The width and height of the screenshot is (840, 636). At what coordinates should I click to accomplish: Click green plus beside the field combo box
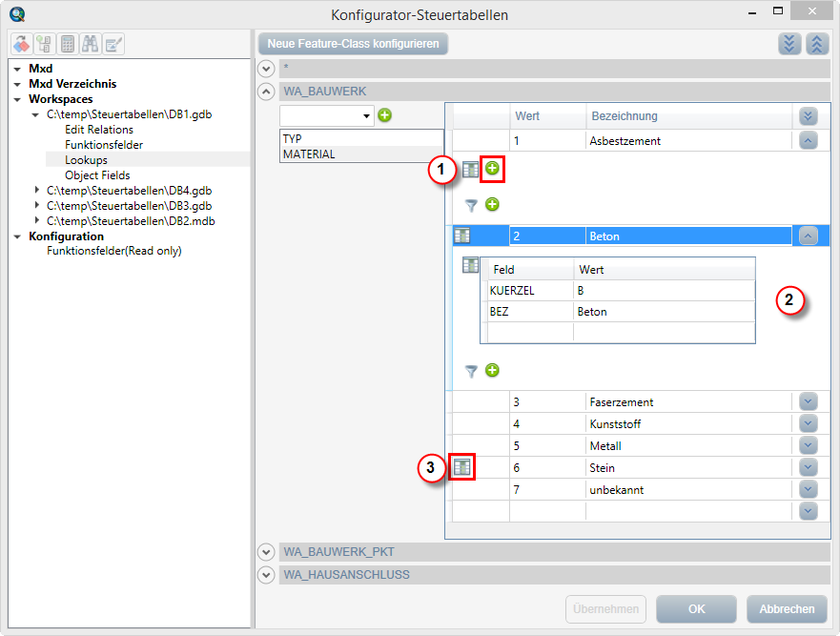point(385,115)
